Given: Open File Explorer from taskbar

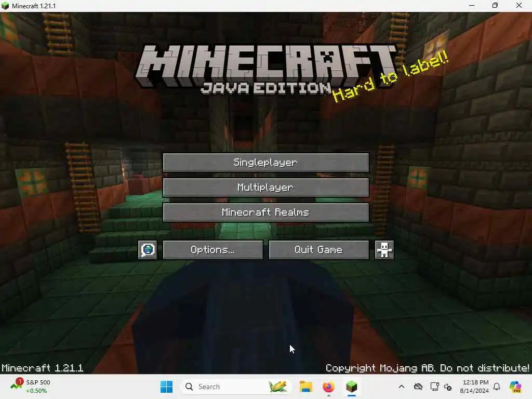Looking at the screenshot, I should (x=306, y=387).
